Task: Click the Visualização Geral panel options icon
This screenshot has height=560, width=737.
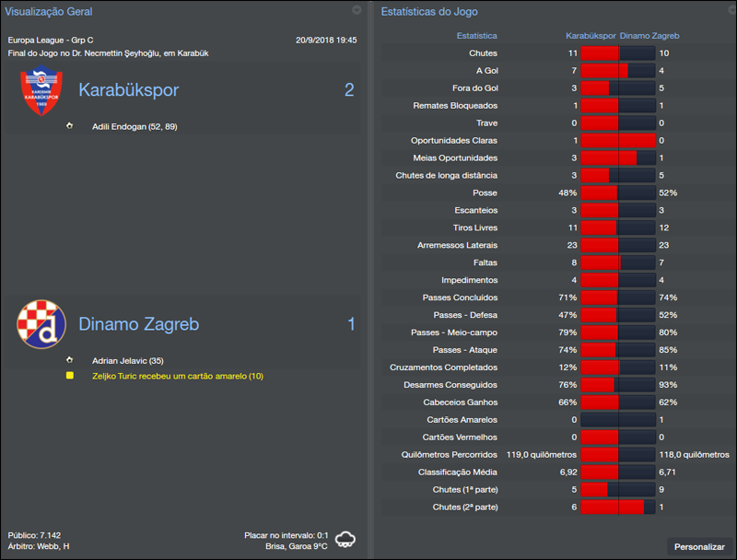Action: (x=357, y=11)
